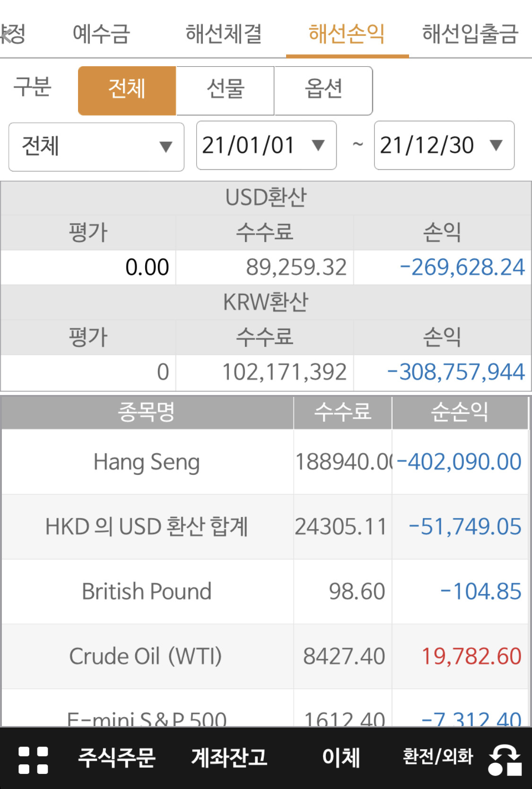Tap the back arrow at top left
The height and width of the screenshot is (789, 532).
coord(6,34)
